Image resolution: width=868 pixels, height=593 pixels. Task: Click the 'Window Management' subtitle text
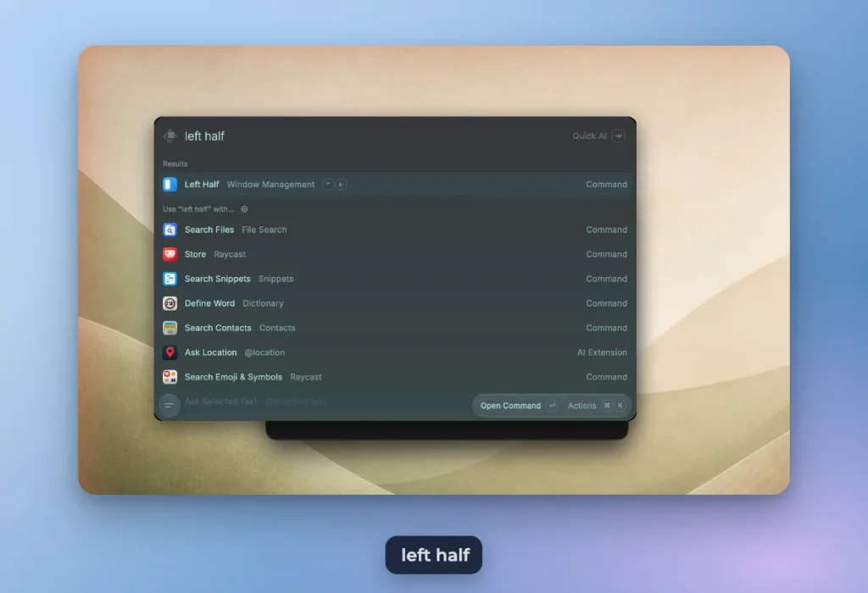click(270, 184)
